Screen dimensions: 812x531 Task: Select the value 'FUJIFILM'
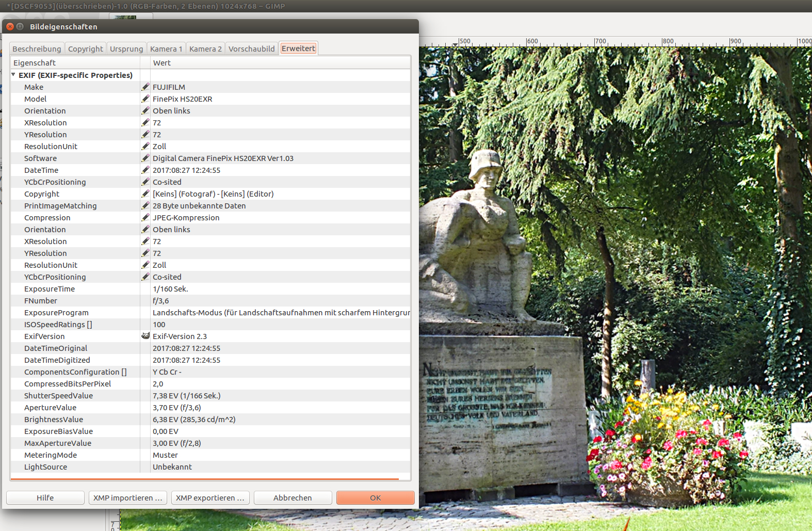(169, 87)
